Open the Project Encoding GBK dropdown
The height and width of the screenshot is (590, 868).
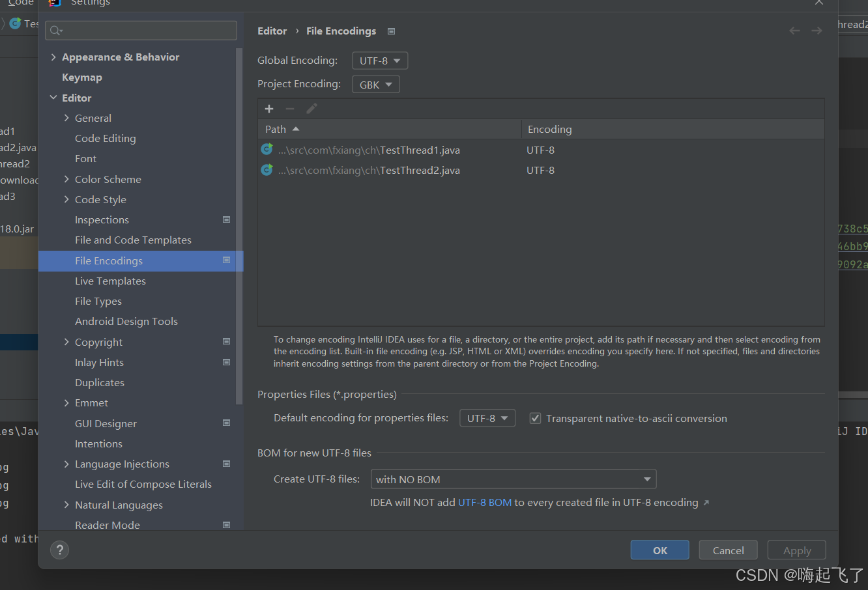[x=376, y=85]
